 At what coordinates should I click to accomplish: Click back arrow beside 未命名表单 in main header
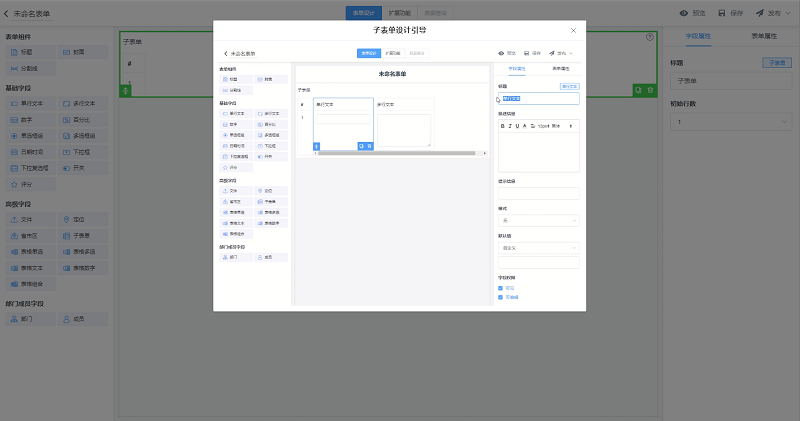(x=7, y=14)
